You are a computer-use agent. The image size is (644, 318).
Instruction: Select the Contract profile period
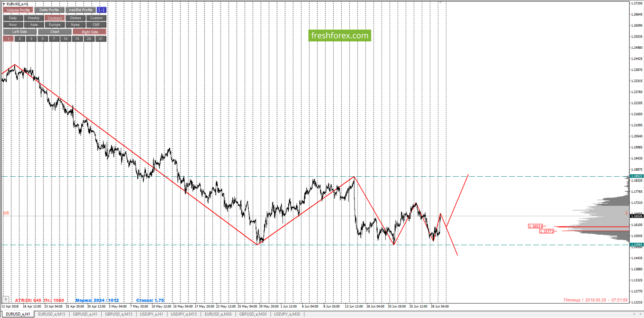point(55,18)
